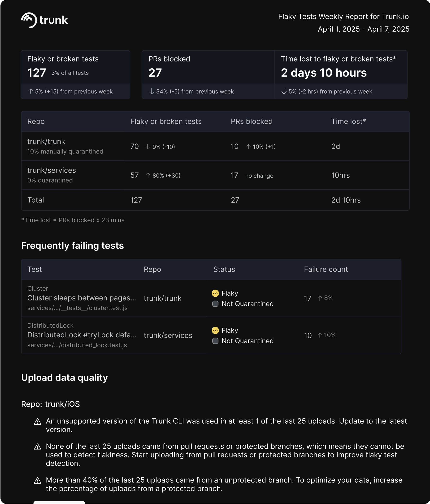Click the white button at page bottom
430x504 pixels.
(x=59, y=502)
